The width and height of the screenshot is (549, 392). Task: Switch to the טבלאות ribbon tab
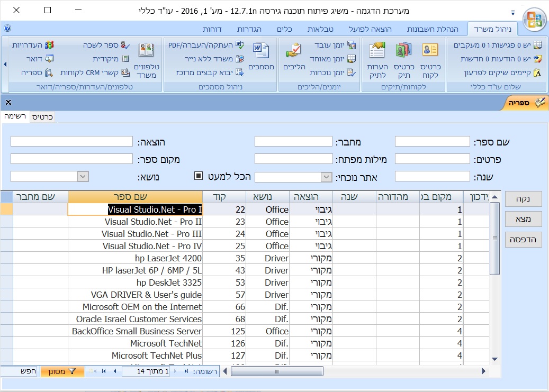coord(320,29)
